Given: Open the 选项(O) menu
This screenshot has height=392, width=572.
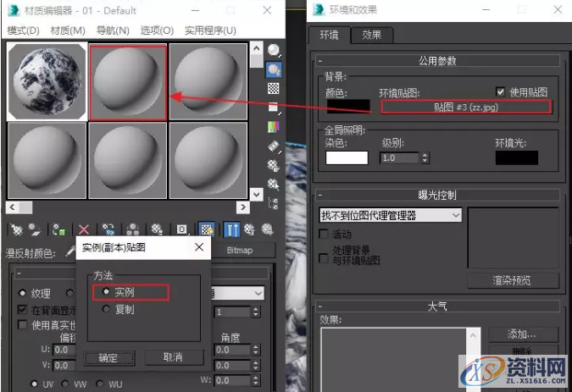Looking at the screenshot, I should (158, 30).
